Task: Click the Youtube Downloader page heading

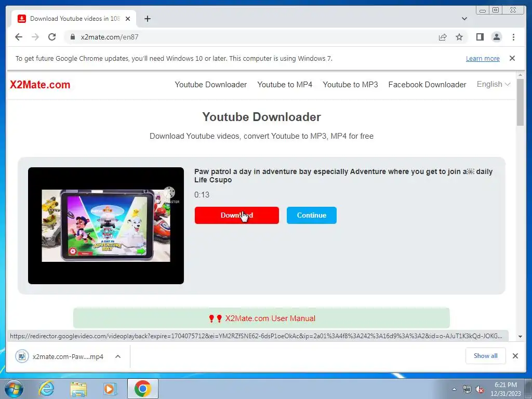Action: point(261,117)
